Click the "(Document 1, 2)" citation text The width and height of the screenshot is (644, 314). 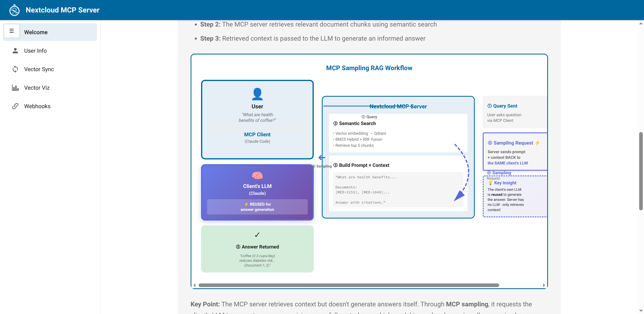(257, 265)
